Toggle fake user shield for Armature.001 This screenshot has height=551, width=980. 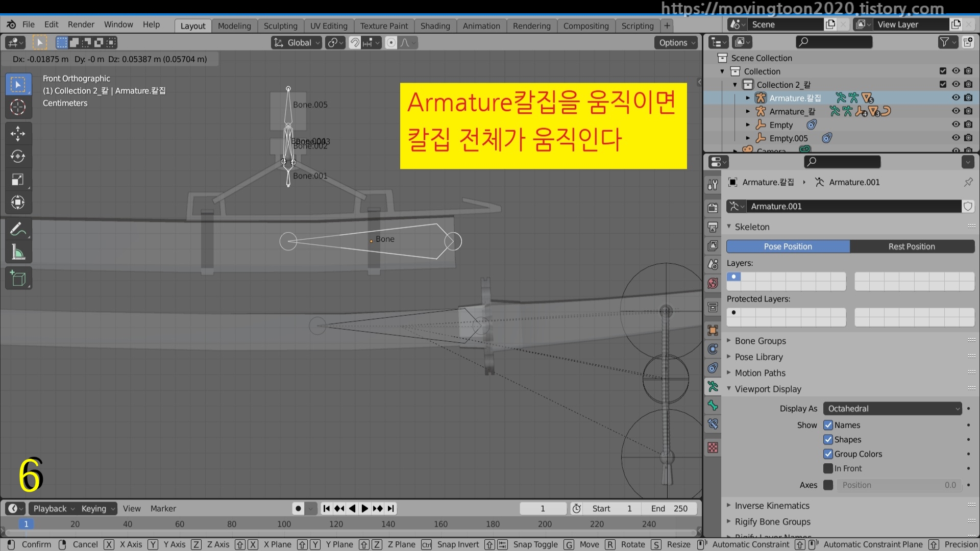tap(968, 206)
